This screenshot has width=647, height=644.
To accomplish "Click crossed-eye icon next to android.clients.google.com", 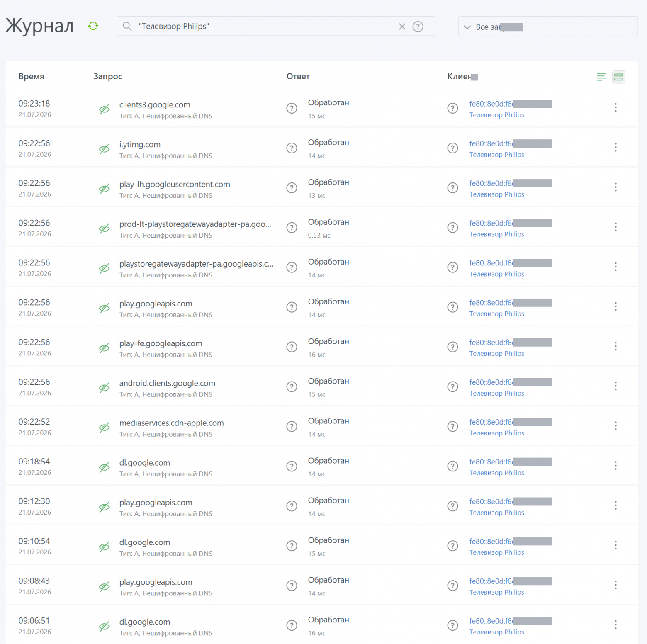I will click(x=104, y=388).
